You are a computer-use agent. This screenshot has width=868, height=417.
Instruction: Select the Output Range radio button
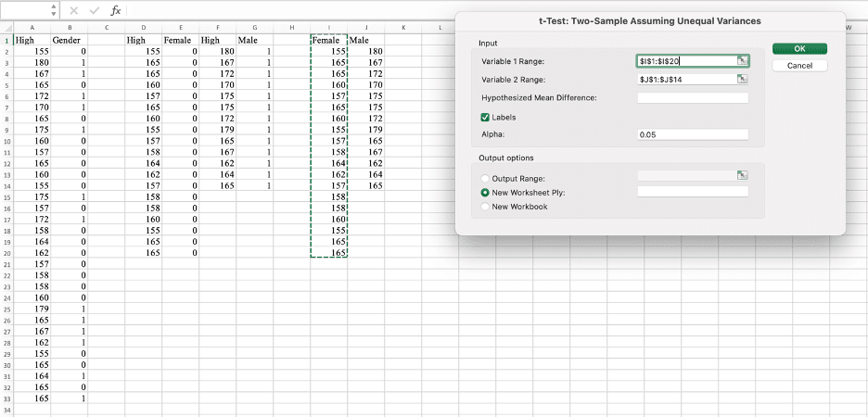coord(485,178)
